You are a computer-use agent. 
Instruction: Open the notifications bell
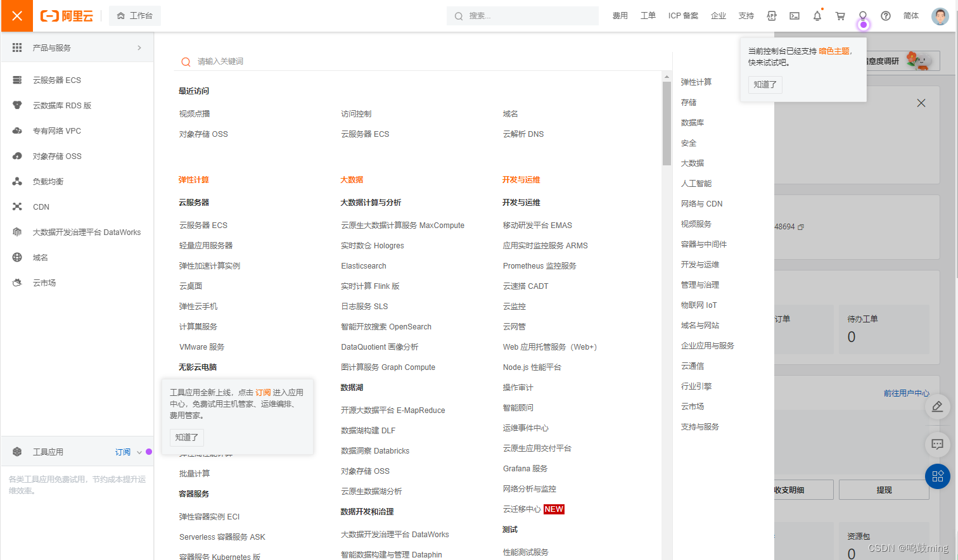pyautogui.click(x=817, y=16)
